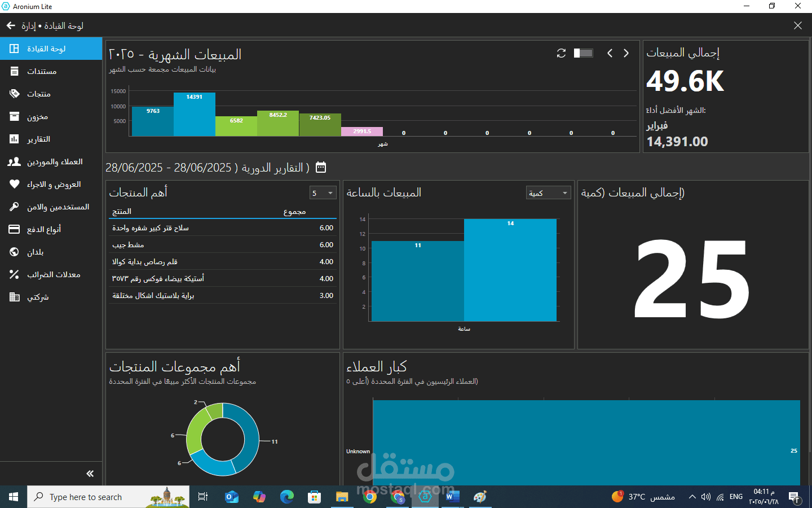Click the reports bar-chart icon in sidebar
Screen dimensions: 812x508
14,139
